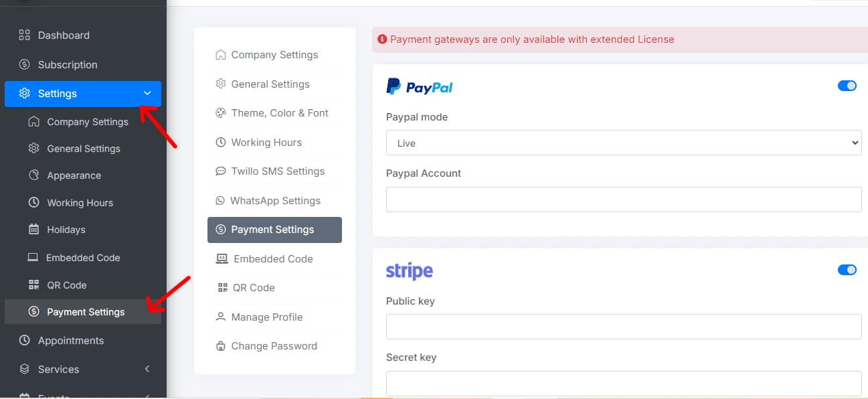Collapse the Settings menu chevron
Screen dimensions: 868x399
(147, 93)
